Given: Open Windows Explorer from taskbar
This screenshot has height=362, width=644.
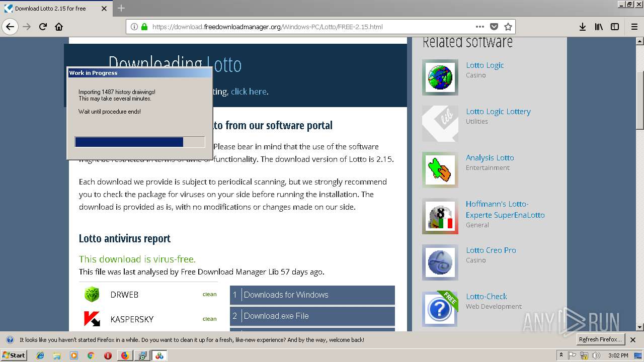Looking at the screenshot, I should tap(57, 355).
